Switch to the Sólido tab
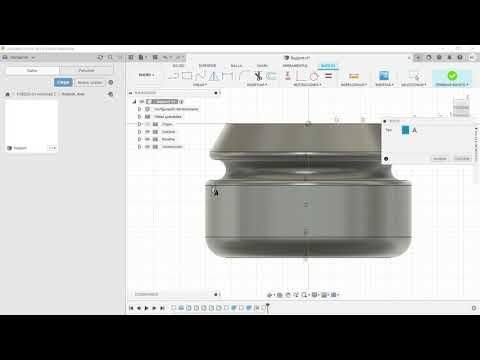480x360 pixels. [179, 66]
